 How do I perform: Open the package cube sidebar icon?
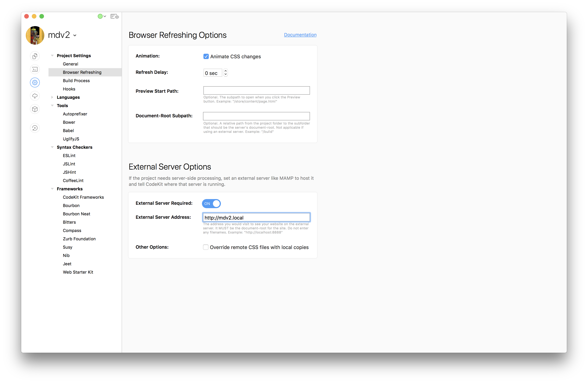click(x=35, y=109)
